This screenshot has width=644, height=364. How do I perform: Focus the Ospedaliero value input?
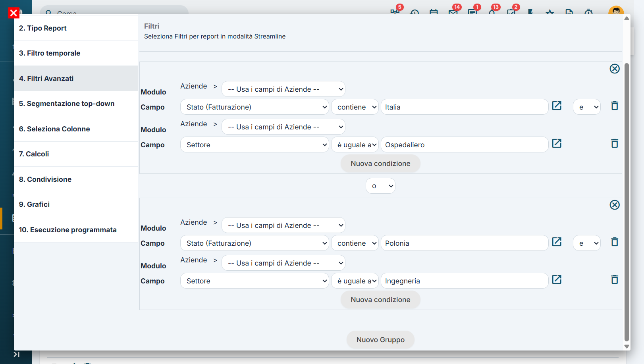pyautogui.click(x=465, y=145)
